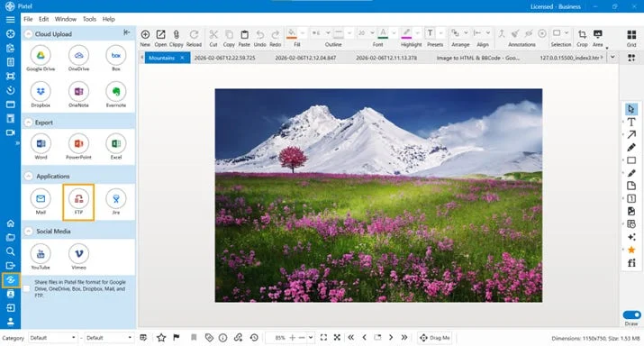Click the Fill color swatch

(292, 33)
